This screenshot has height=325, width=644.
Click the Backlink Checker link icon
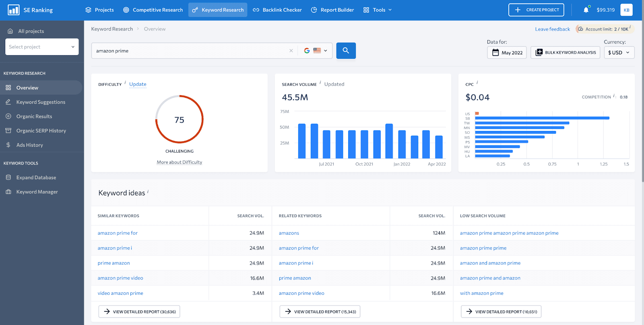point(256,10)
